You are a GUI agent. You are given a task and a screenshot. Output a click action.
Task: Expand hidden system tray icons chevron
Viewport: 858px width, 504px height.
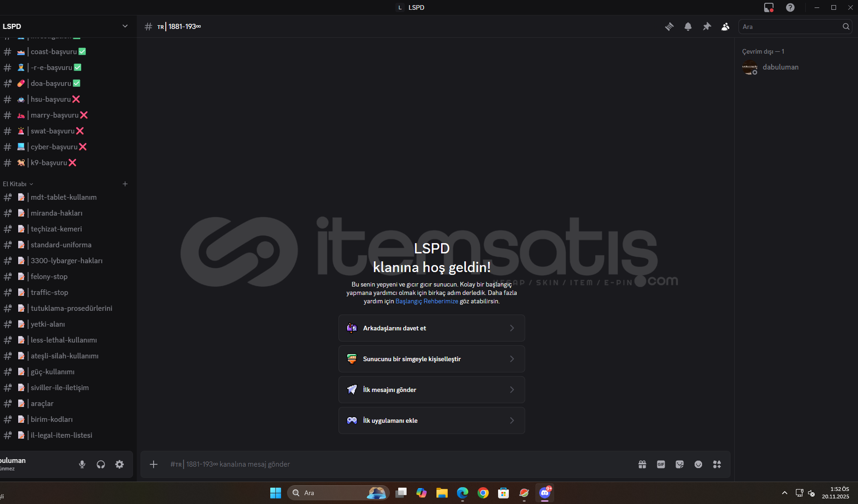[x=785, y=493]
